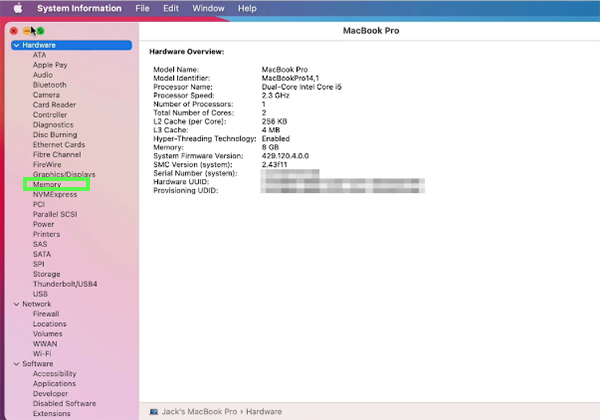The width and height of the screenshot is (600, 420).
Task: Click the Processor Speed value 2.3 GHz
Action: [x=276, y=96]
